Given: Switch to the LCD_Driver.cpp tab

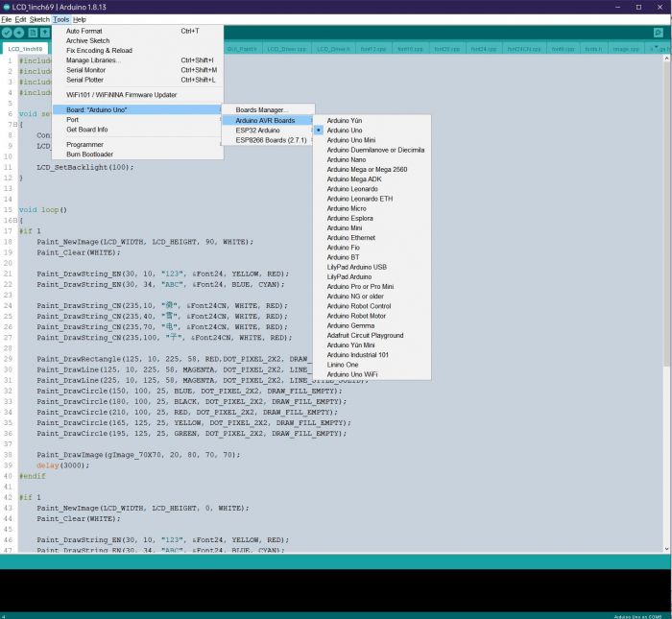Looking at the screenshot, I should click(286, 49).
